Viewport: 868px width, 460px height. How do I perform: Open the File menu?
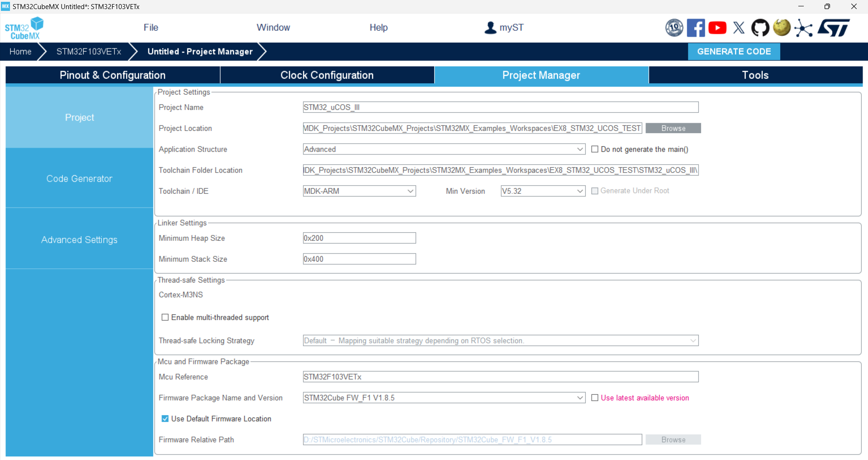click(x=151, y=28)
